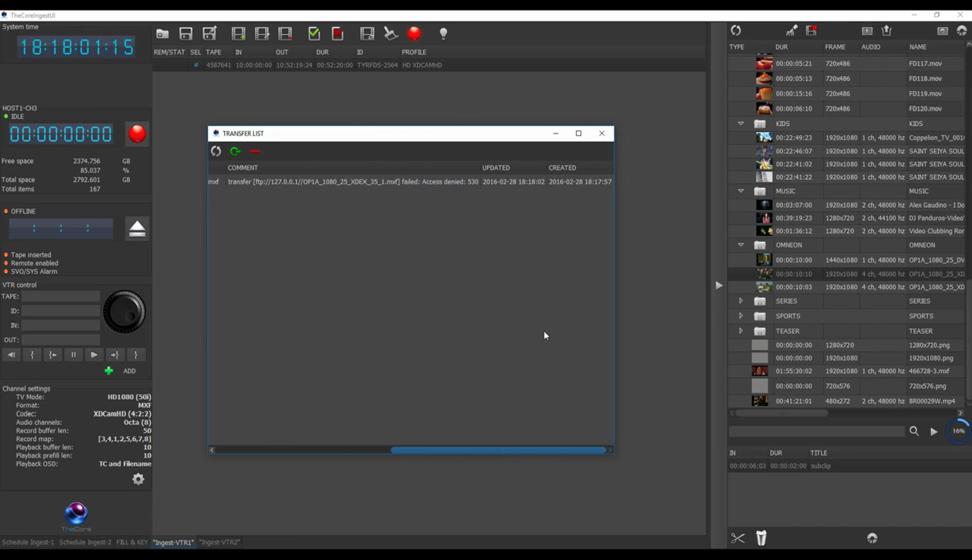This screenshot has height=560, width=972.
Task: Click the scissors cut icon
Action: coord(737,538)
